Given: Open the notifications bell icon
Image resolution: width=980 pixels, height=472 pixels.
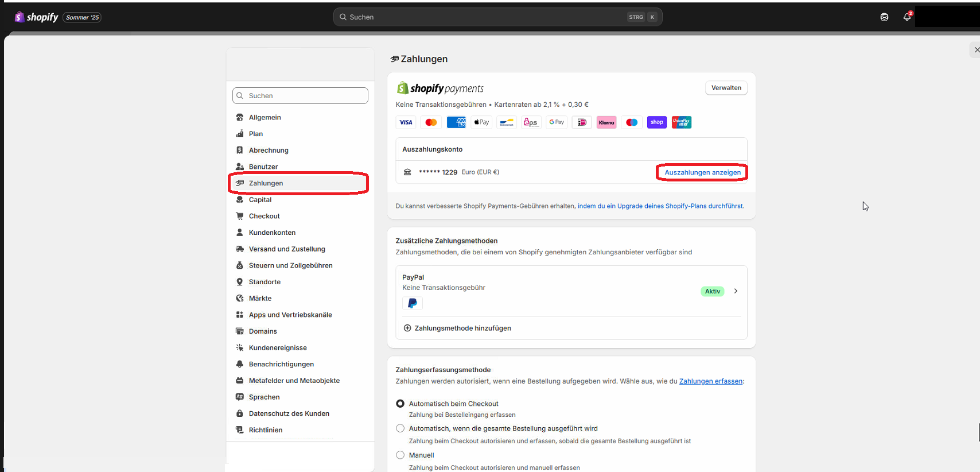Looking at the screenshot, I should click(x=907, y=17).
